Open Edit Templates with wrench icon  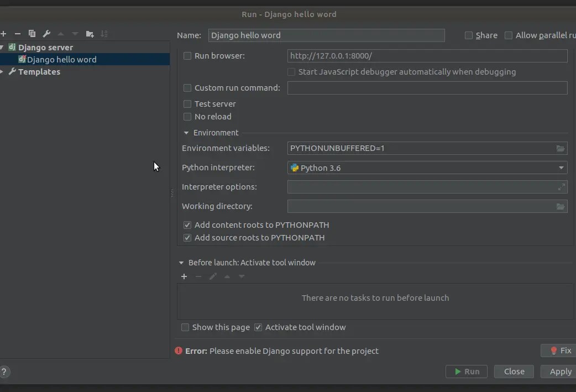47,34
